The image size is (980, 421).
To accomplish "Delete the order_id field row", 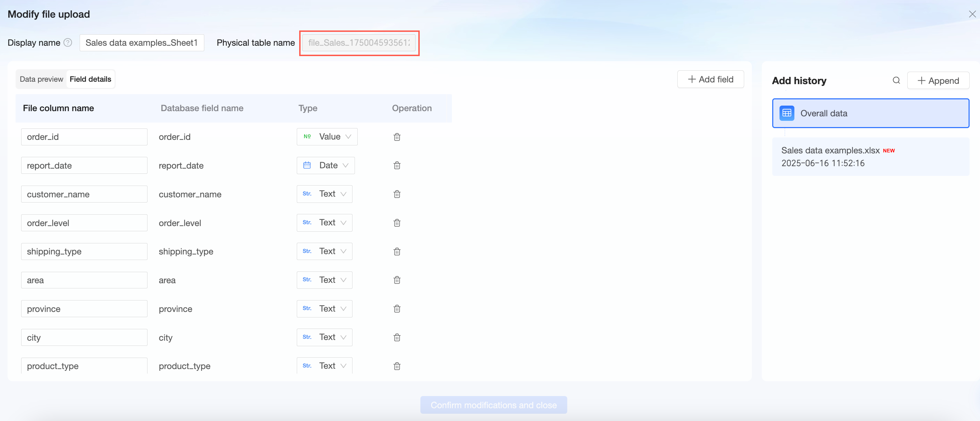I will point(397,137).
